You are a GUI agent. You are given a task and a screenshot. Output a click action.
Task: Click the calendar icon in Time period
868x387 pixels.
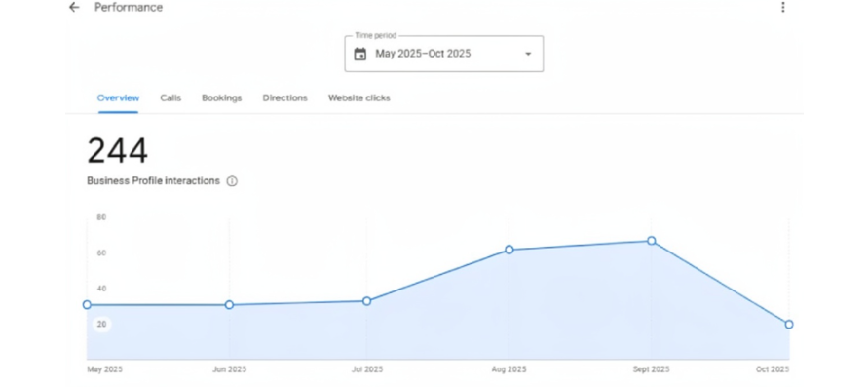(359, 54)
